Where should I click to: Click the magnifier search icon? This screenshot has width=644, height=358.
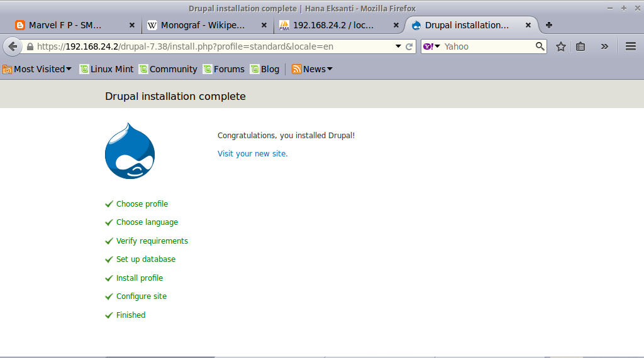[540, 46]
